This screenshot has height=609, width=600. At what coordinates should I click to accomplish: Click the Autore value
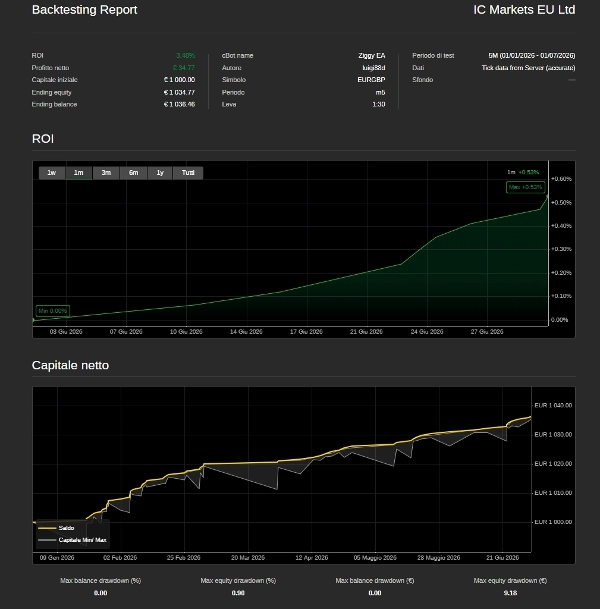pos(374,68)
